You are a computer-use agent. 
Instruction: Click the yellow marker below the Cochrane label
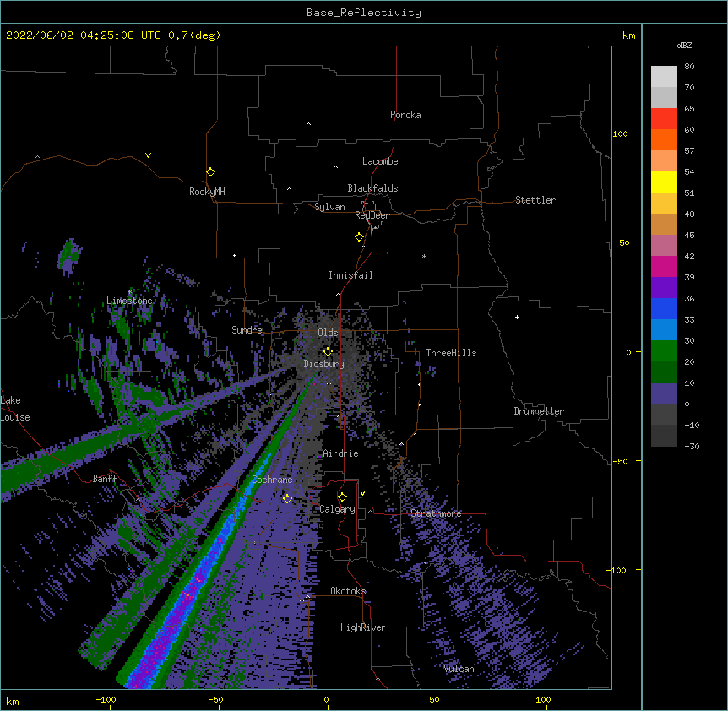(287, 498)
